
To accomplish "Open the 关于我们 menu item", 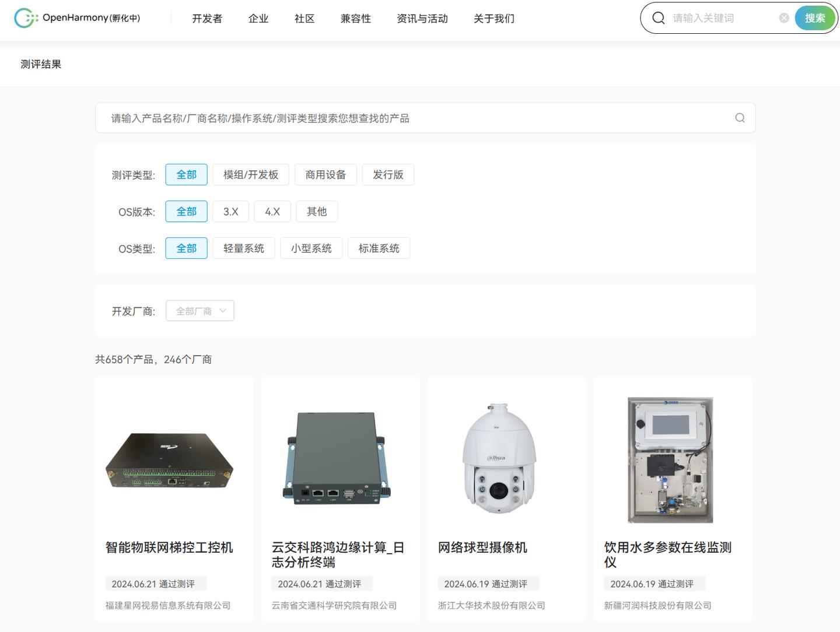I will [x=494, y=19].
